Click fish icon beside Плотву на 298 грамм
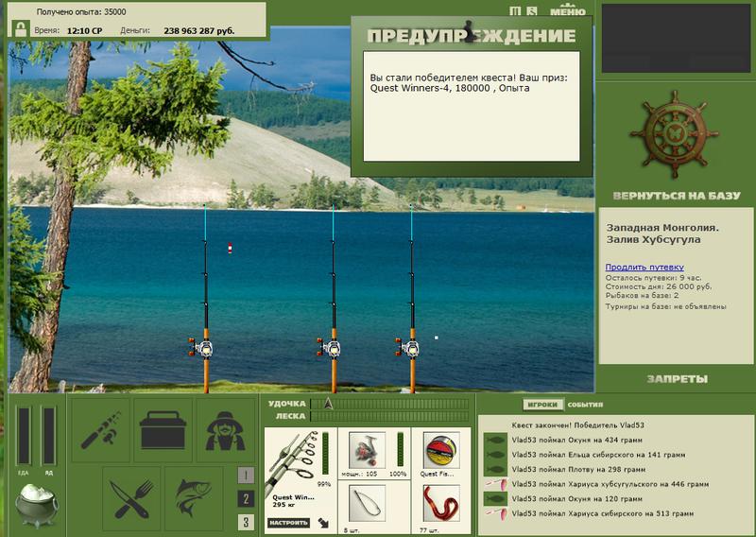The width and height of the screenshot is (756, 537). (x=495, y=470)
